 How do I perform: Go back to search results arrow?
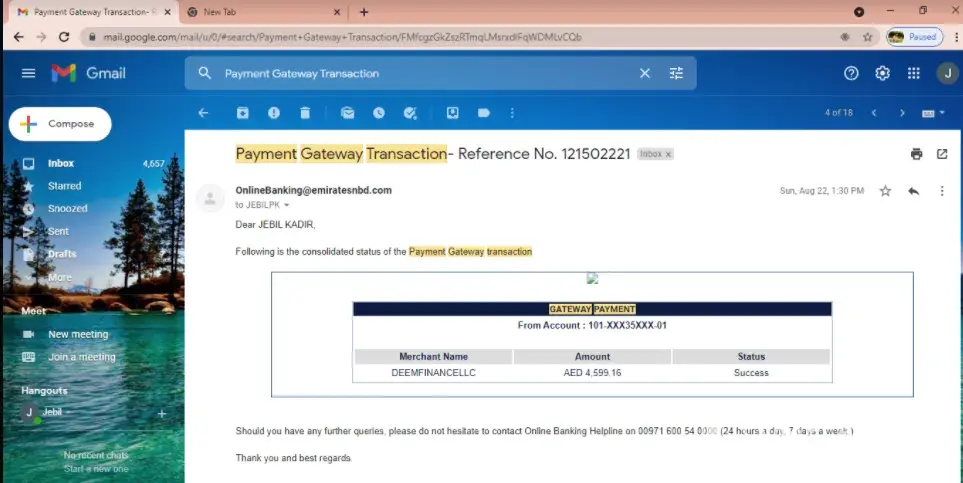click(x=203, y=113)
